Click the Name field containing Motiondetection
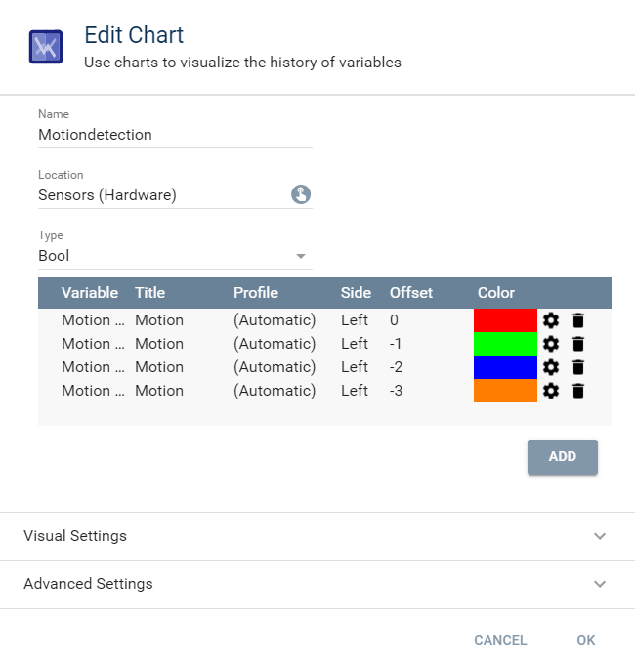Viewport: 635px width, 672px height. [175, 135]
